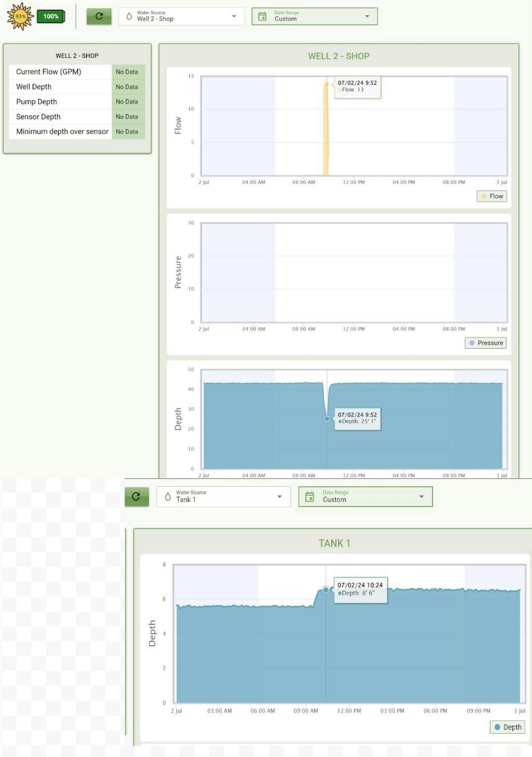Click the water drop icon for Well 2 - Shop

pyautogui.click(x=129, y=16)
